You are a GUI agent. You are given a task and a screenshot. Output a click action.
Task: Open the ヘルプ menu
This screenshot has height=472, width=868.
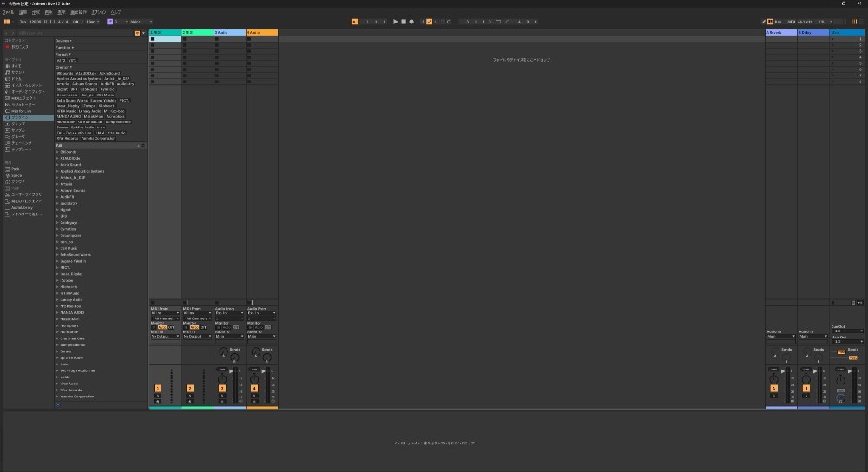point(115,12)
